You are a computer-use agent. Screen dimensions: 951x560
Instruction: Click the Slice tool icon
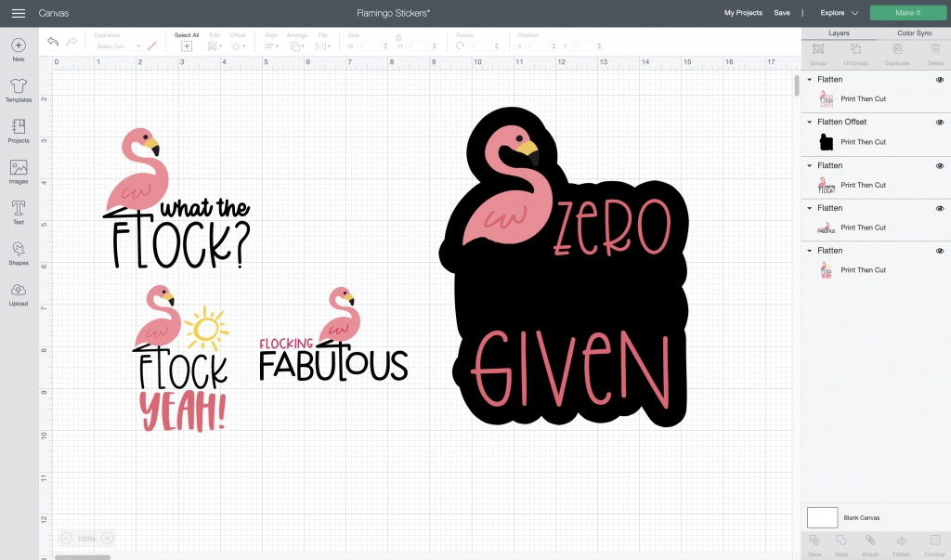click(814, 540)
